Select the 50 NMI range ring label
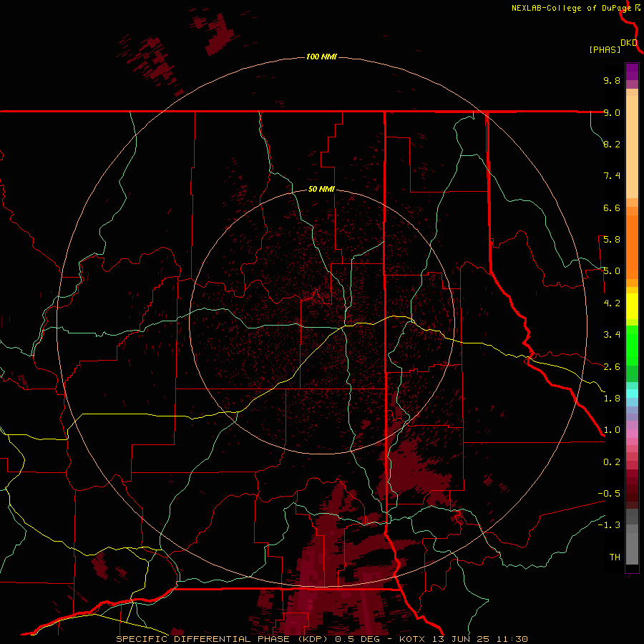This screenshot has height=644, width=644. (x=321, y=189)
